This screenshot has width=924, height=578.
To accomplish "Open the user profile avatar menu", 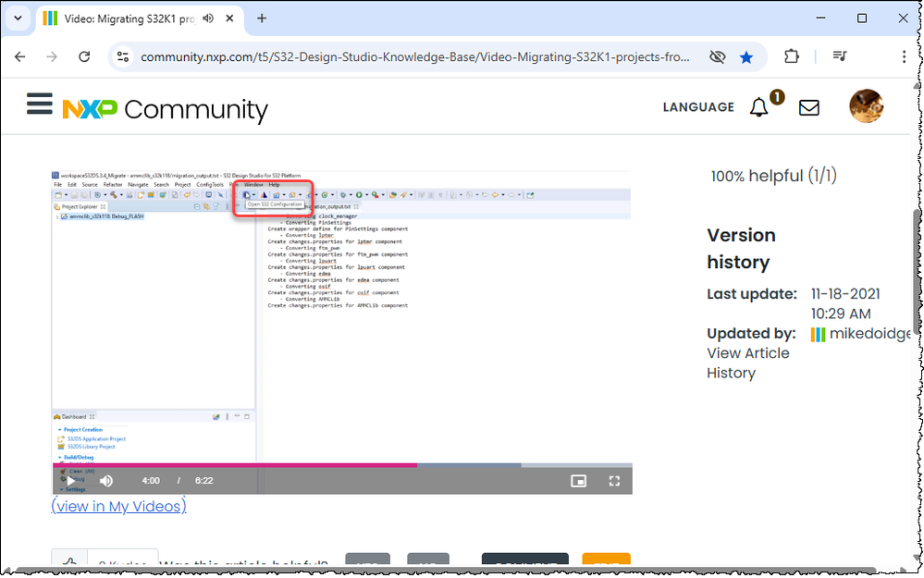I will [866, 106].
